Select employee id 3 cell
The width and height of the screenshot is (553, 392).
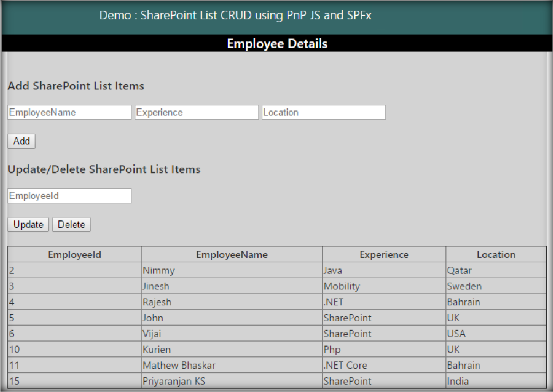pyautogui.click(x=74, y=286)
